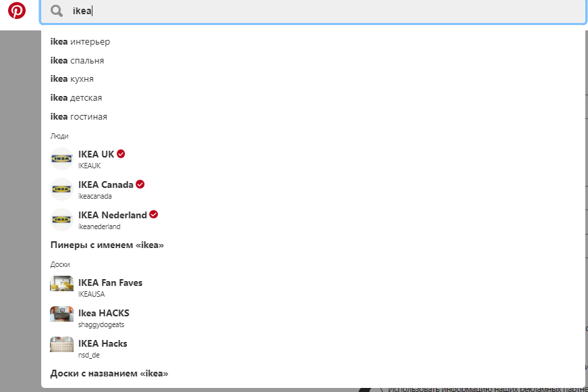
Task: Click the Pinterest logo icon
Action: click(17, 11)
